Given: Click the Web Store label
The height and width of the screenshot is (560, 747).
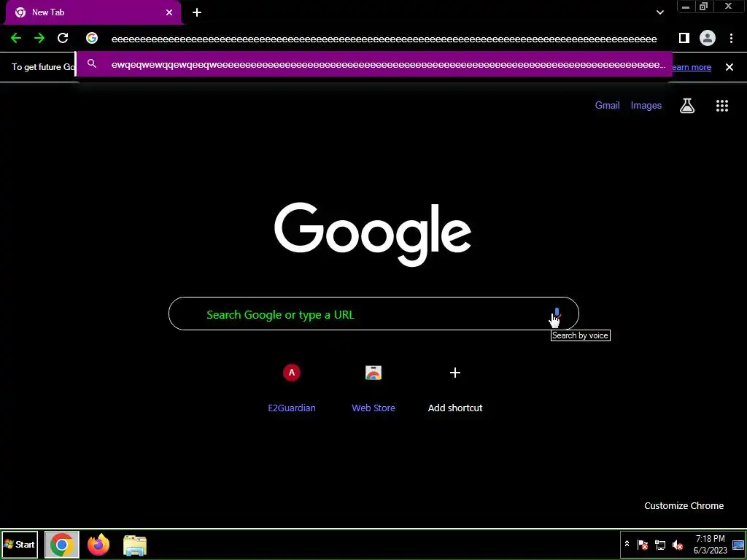Looking at the screenshot, I should (x=373, y=408).
